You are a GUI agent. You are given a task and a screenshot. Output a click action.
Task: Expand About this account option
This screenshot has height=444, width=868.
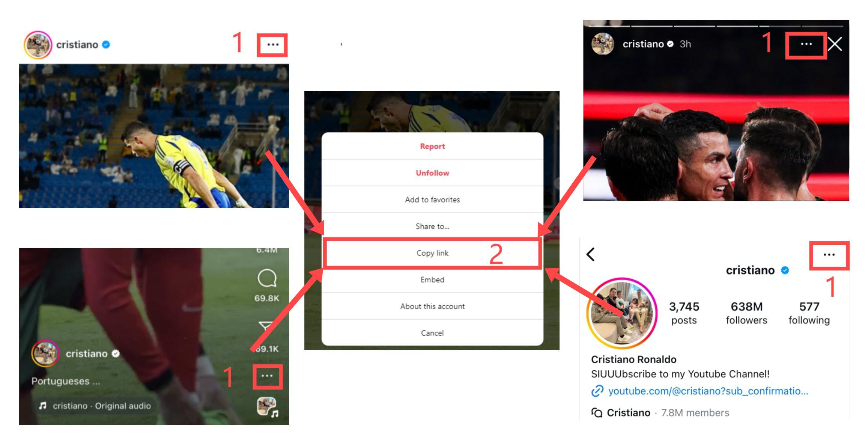point(432,306)
